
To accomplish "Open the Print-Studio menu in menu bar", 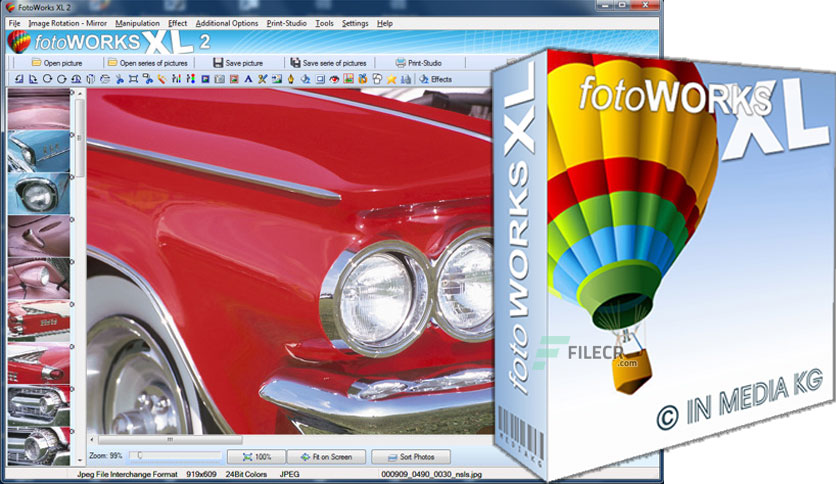I will tap(286, 23).
